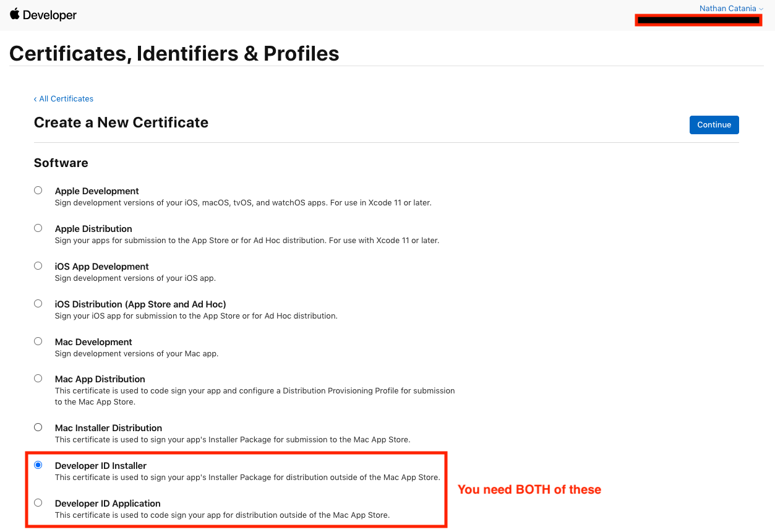
Task: Select the Apple Development radio button
Action: click(38, 191)
